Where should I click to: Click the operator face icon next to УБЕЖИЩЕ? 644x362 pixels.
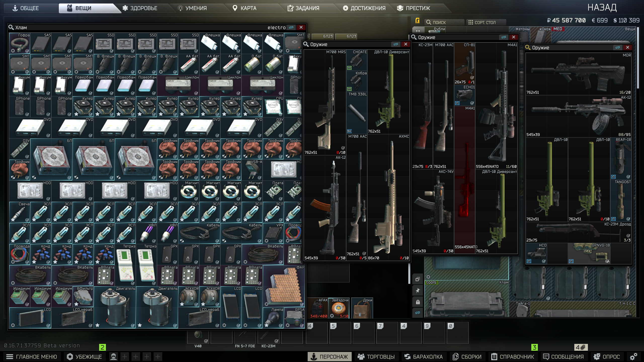(x=113, y=356)
